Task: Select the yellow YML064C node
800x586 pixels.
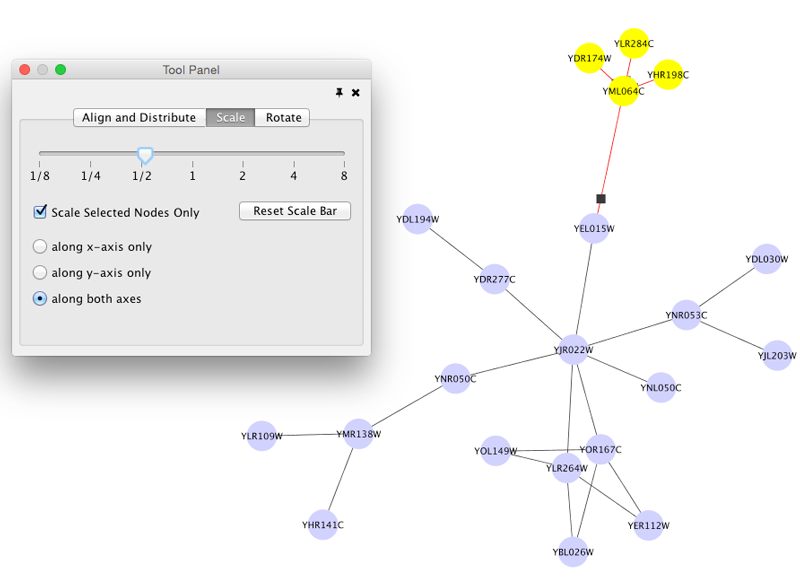Action: 622,91
